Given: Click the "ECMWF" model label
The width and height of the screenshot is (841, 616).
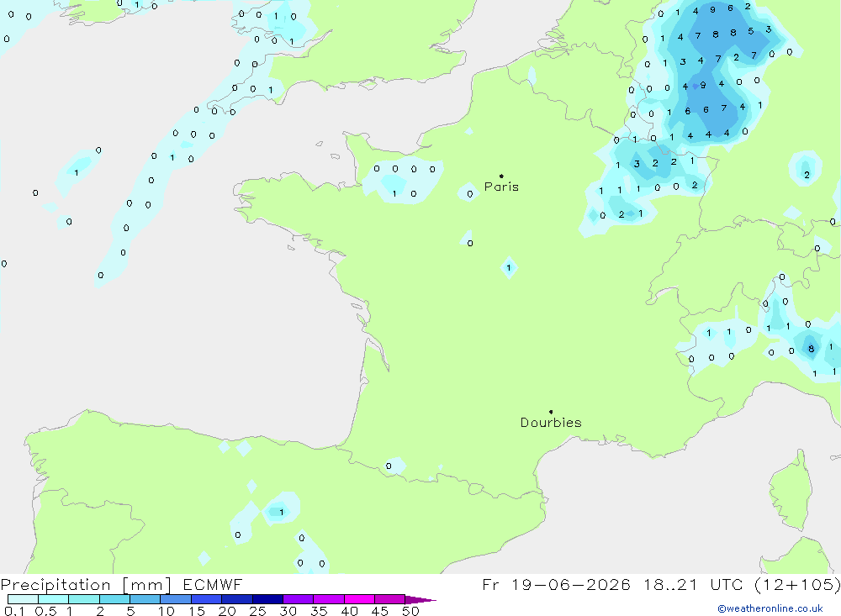Looking at the screenshot, I should click(213, 585).
